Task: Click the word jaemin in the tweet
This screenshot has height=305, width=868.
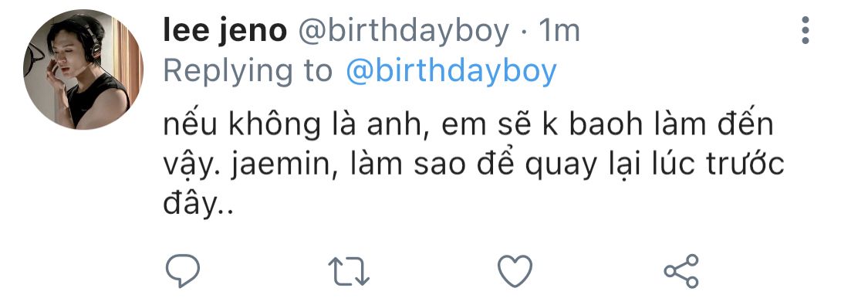Action: click(291, 166)
